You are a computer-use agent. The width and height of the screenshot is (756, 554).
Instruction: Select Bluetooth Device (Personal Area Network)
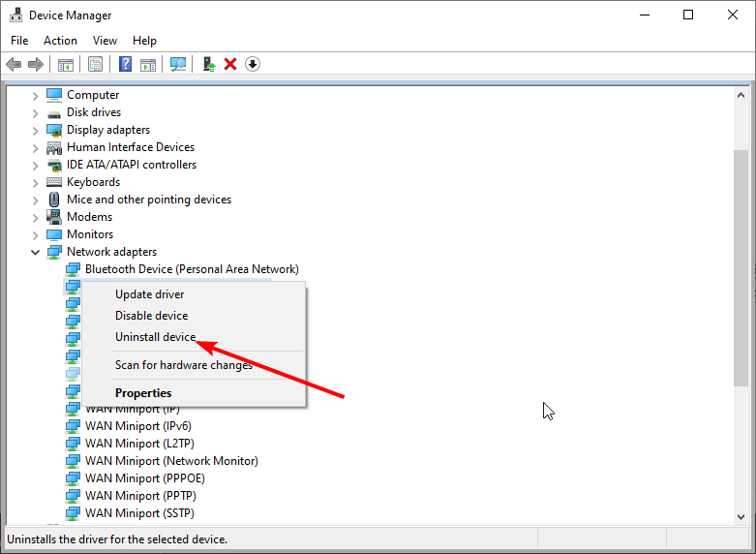(192, 269)
